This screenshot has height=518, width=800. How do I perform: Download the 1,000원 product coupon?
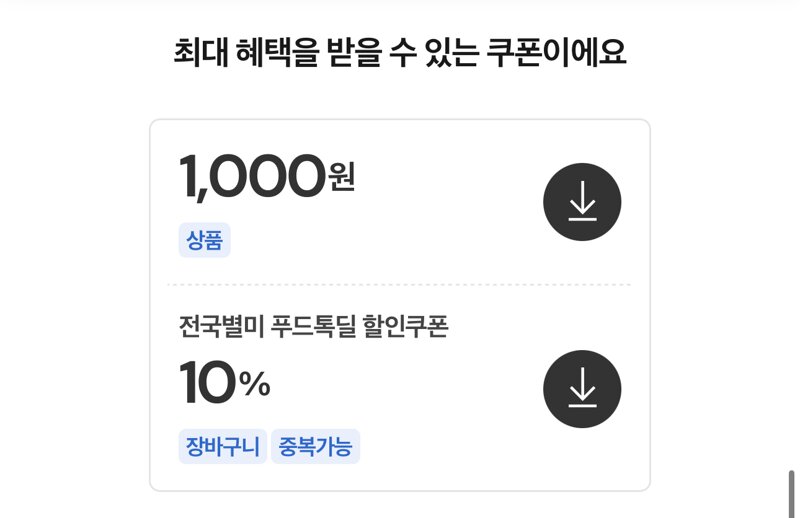582,202
